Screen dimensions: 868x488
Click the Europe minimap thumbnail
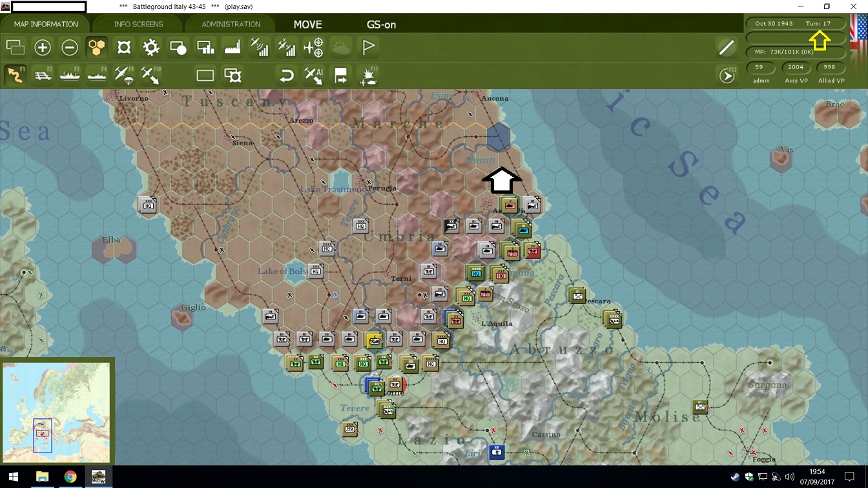point(56,412)
